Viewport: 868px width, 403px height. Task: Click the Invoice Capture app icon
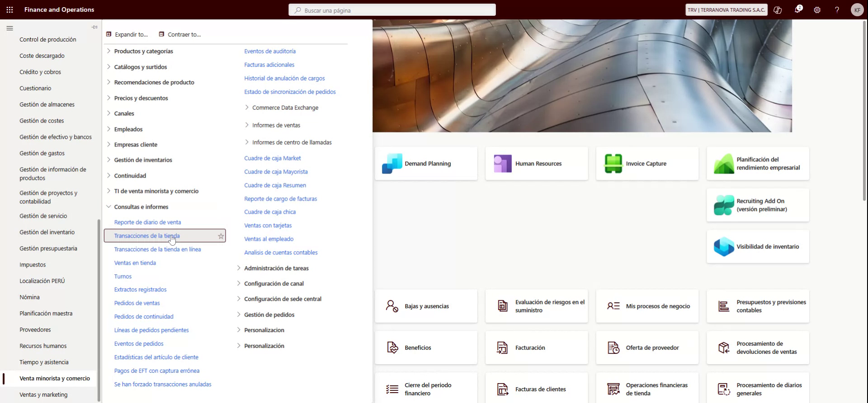pyautogui.click(x=613, y=164)
